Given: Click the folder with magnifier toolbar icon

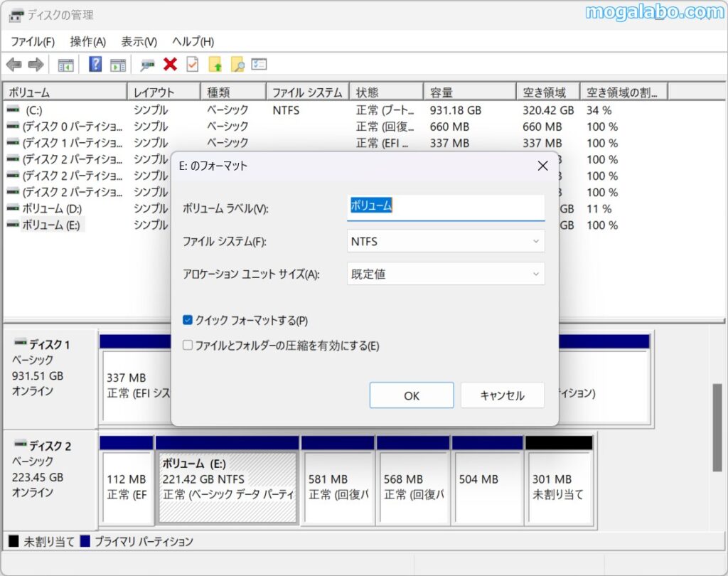Looking at the screenshot, I should (x=237, y=65).
